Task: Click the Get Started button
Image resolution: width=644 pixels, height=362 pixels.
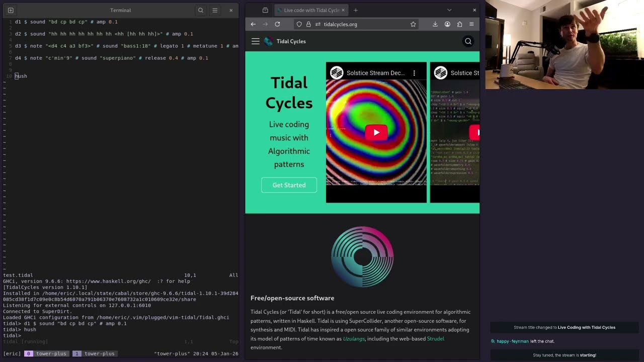Action: coord(289,185)
